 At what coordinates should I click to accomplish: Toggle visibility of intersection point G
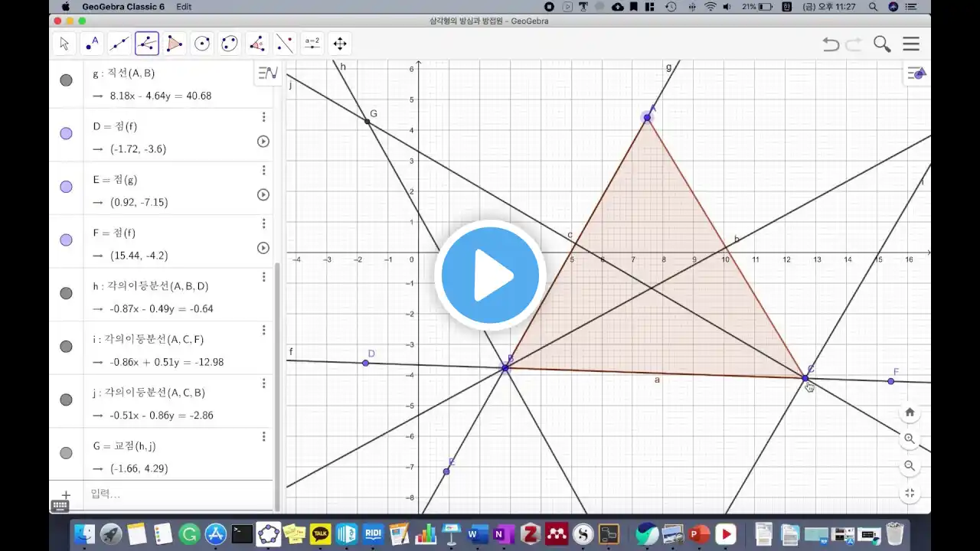coord(66,453)
